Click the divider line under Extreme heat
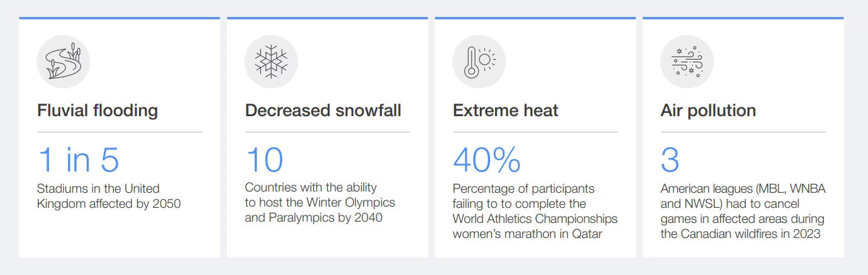Image resolution: width=868 pixels, height=275 pixels. [x=535, y=132]
